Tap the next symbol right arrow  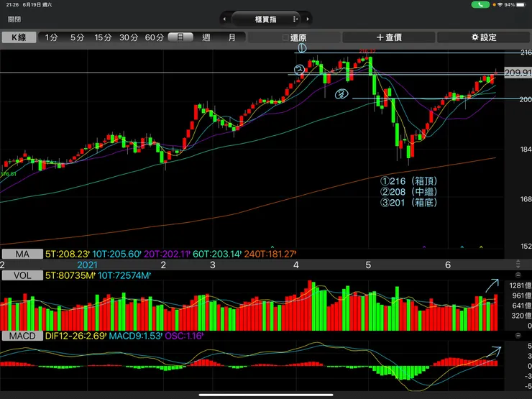coord(308,19)
